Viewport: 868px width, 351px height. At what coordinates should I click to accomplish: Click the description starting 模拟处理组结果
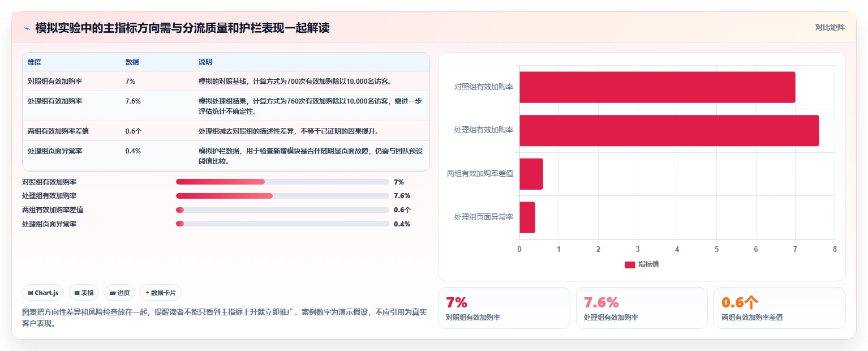point(310,106)
